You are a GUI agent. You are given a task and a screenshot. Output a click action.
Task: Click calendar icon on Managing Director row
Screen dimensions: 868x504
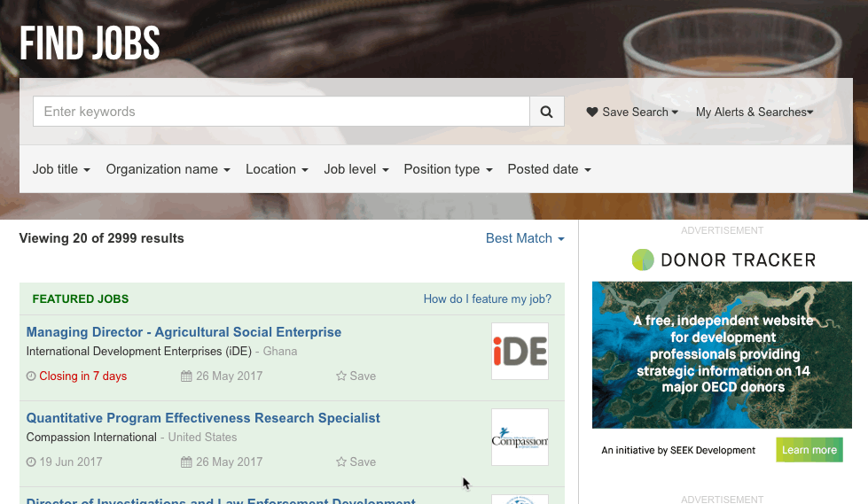pyautogui.click(x=186, y=376)
